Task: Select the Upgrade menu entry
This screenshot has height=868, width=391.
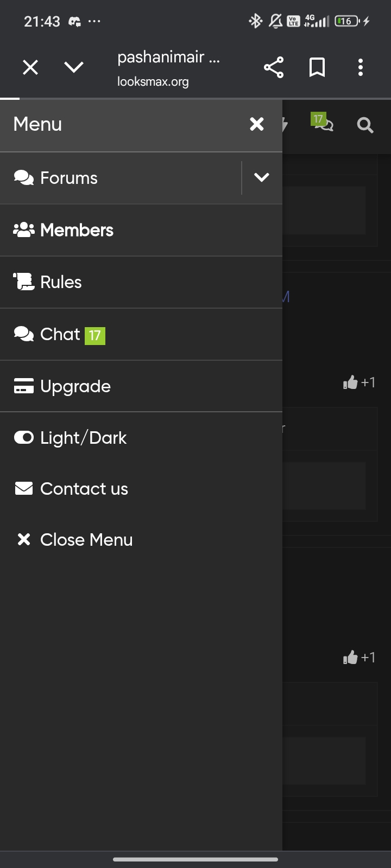Action: click(x=75, y=386)
